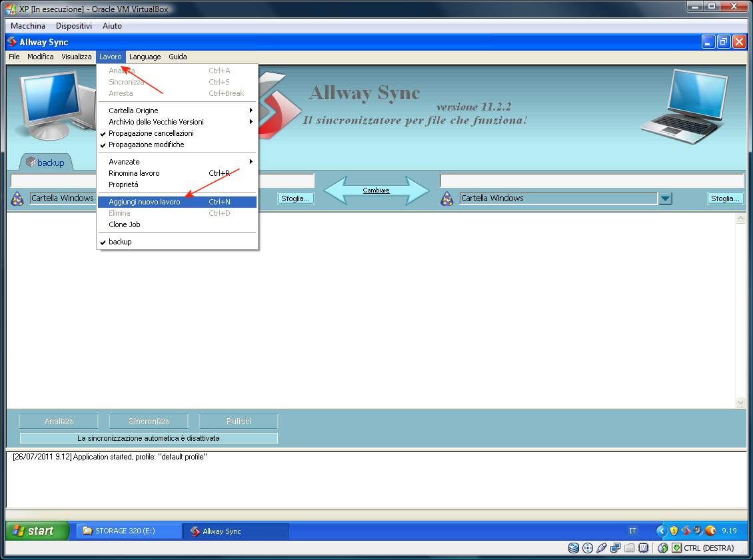The image size is (753, 560).
Task: Toggle Propagazione cancellazioni in the Lavoro menu
Action: pos(177,133)
